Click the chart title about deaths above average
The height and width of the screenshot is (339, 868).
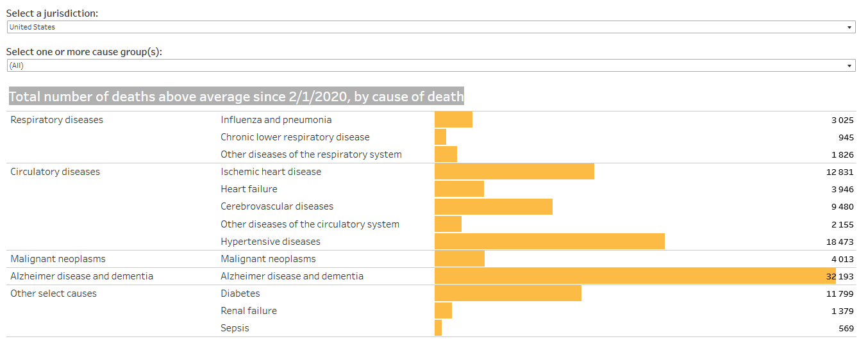tap(236, 97)
